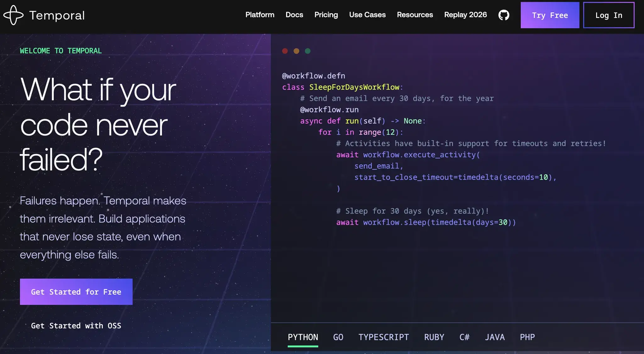Viewport: 644px width, 354px height.
Task: Open the Platform menu
Action: (260, 15)
